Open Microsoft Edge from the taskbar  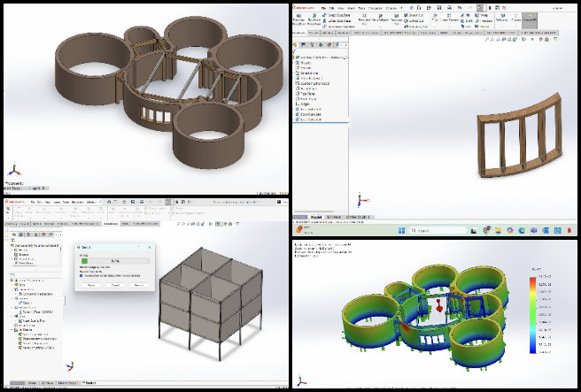pyautogui.click(x=522, y=231)
